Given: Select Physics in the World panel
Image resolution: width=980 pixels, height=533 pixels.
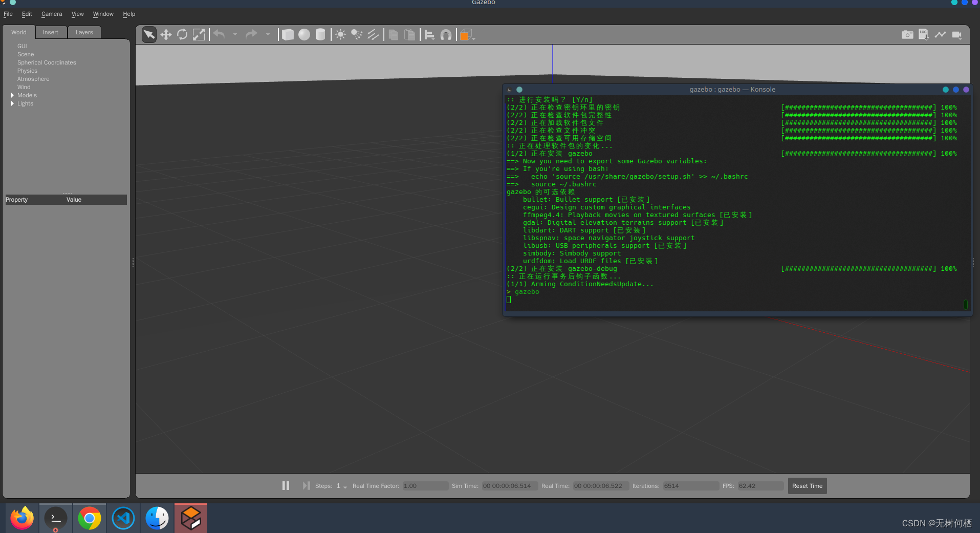Looking at the screenshot, I should (27, 71).
